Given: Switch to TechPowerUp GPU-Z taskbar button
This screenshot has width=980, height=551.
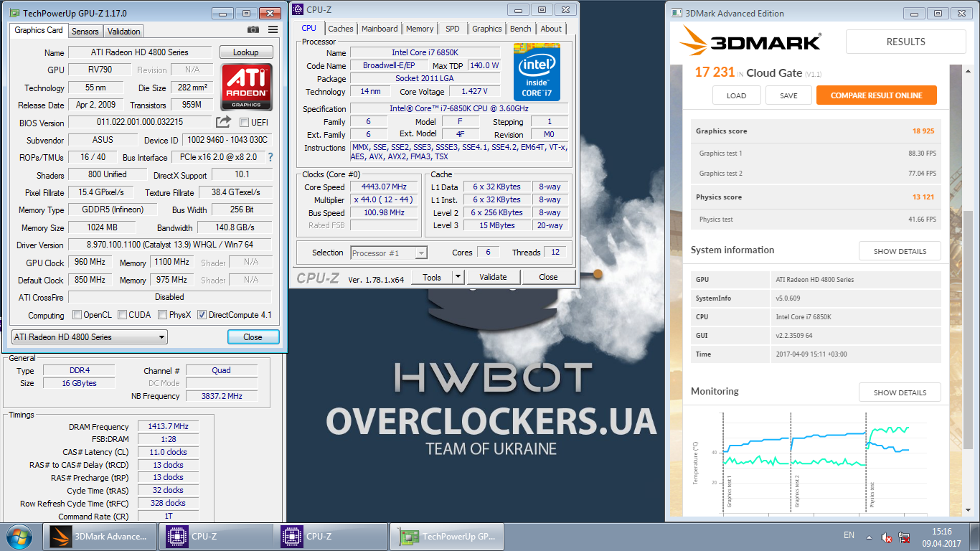Looking at the screenshot, I should tap(446, 536).
